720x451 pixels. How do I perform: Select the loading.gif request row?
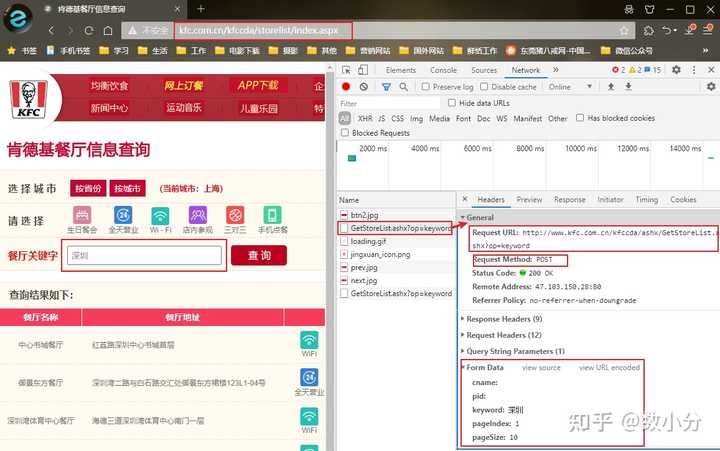tap(396, 241)
